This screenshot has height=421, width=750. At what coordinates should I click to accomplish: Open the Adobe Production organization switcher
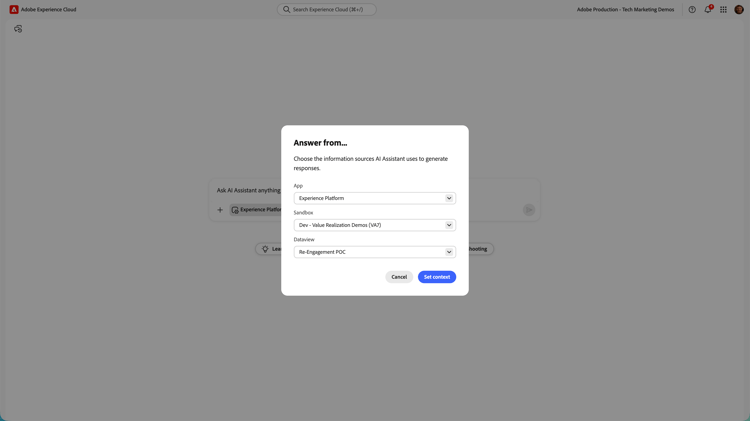(x=625, y=10)
